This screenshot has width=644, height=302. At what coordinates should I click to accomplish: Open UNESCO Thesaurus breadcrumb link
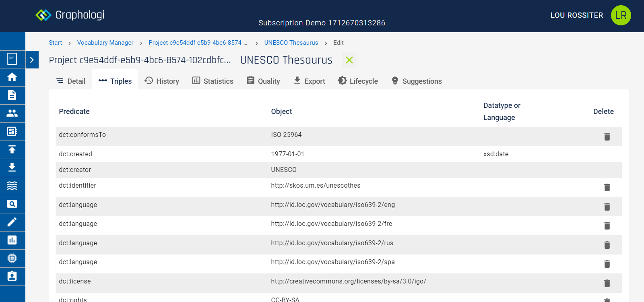coord(291,43)
